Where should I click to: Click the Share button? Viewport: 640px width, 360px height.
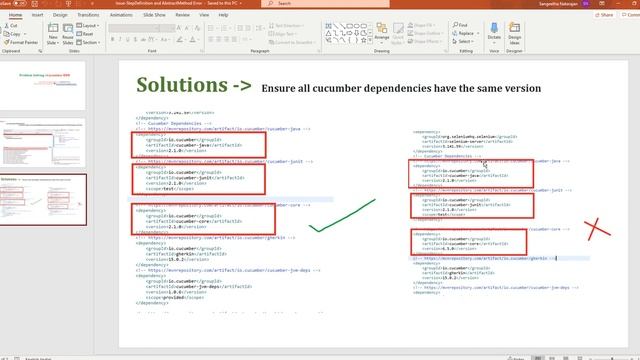click(604, 15)
